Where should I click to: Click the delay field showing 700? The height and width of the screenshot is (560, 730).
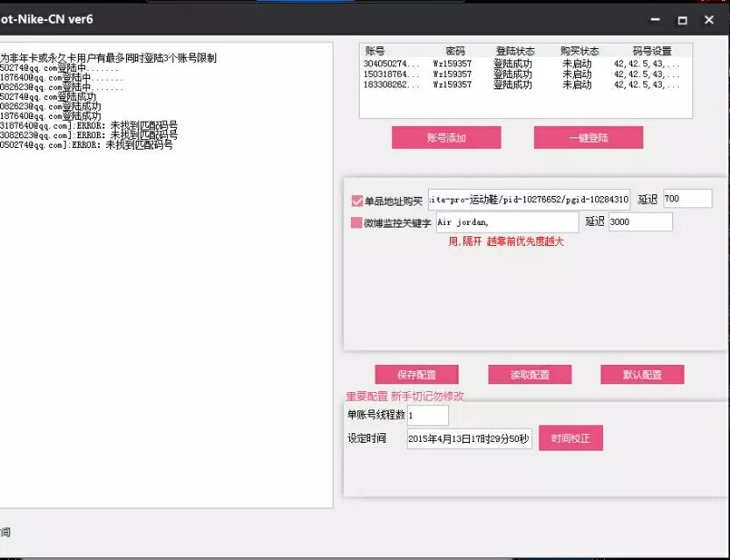687,199
